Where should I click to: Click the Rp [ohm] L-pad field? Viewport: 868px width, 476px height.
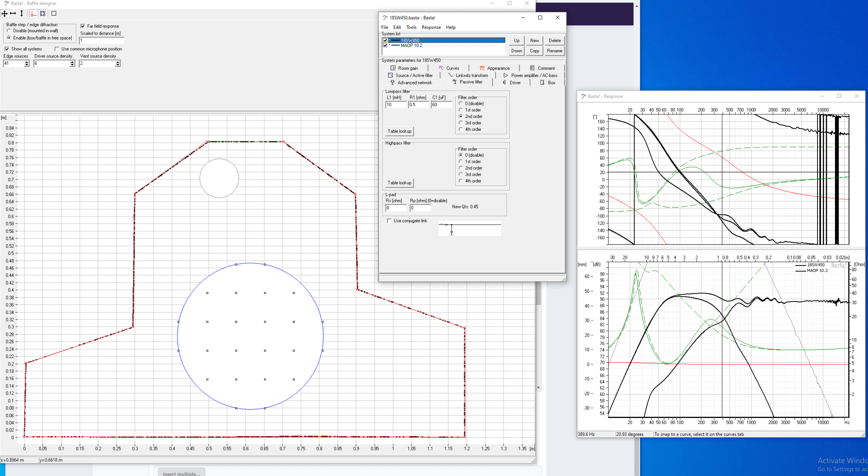420,208
